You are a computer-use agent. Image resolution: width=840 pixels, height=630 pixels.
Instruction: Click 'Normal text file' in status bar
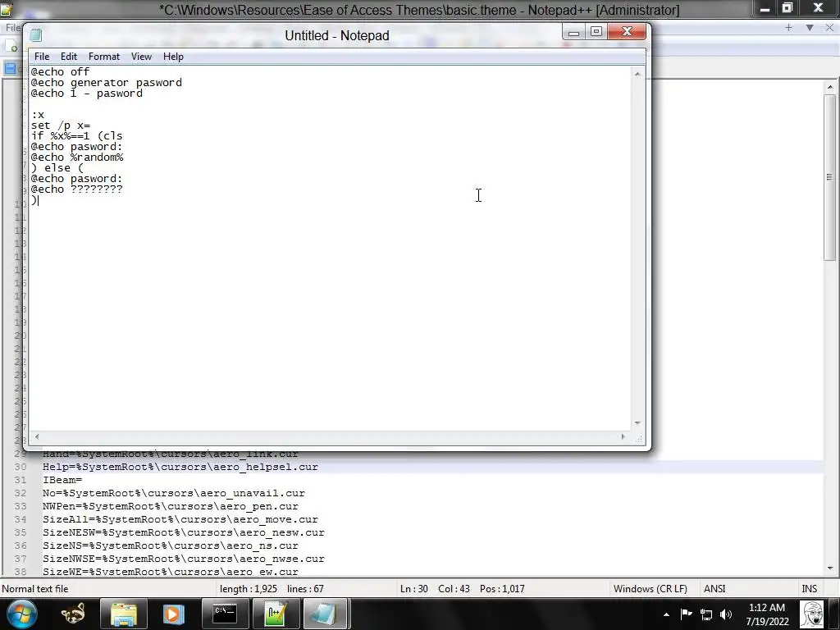(x=34, y=589)
